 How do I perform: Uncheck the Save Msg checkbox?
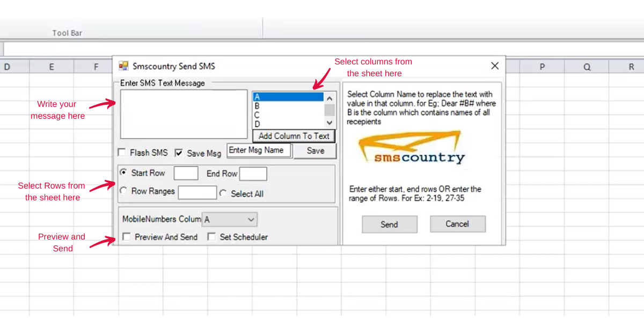pos(179,153)
